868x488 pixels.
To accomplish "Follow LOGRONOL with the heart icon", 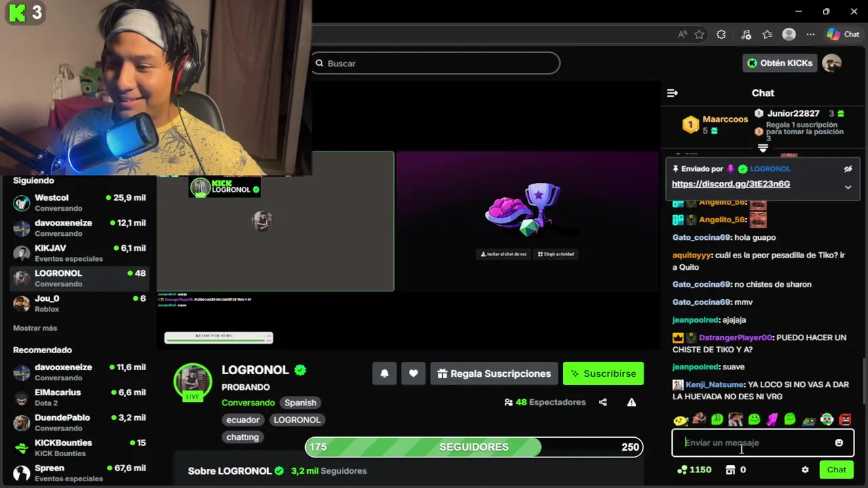I will pyautogui.click(x=413, y=373).
